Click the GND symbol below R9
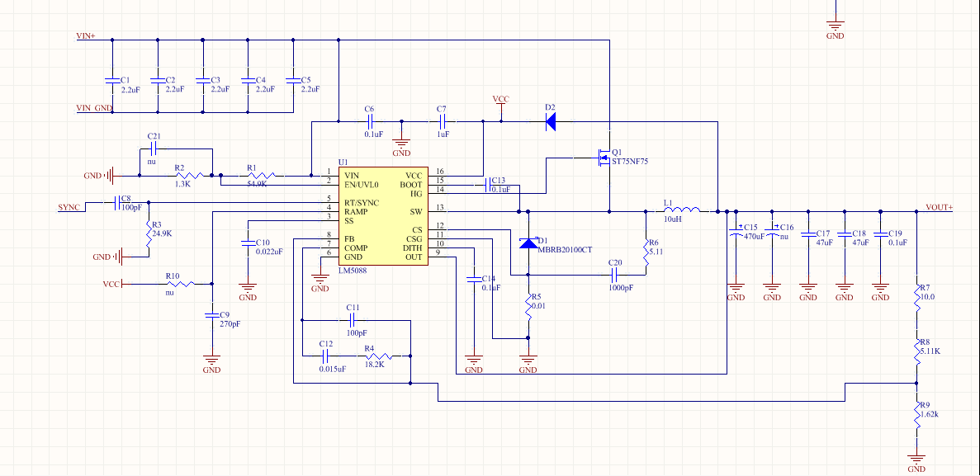 pyautogui.click(x=917, y=461)
